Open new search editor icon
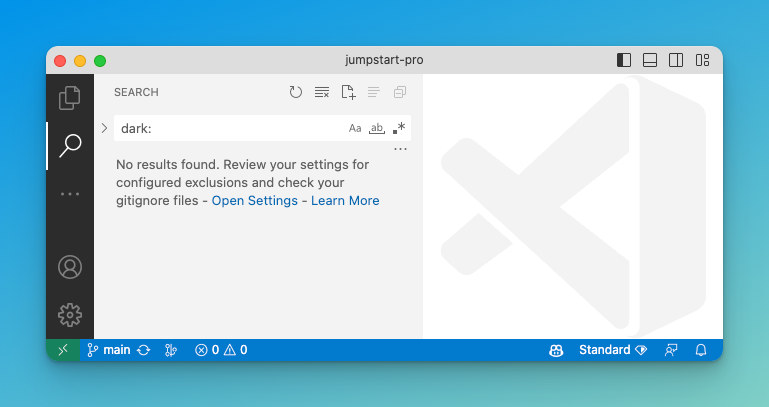 point(348,92)
